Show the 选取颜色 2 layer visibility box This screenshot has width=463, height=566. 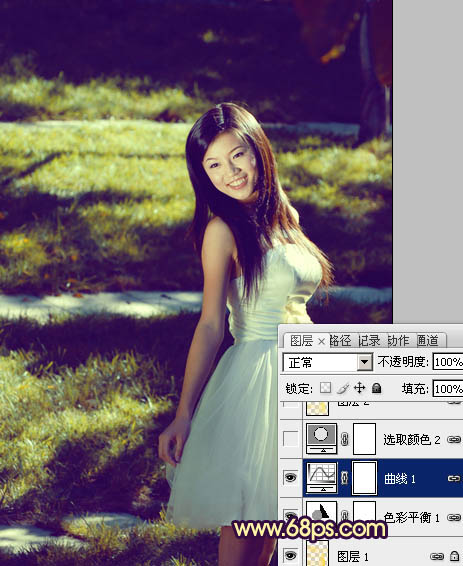(291, 439)
